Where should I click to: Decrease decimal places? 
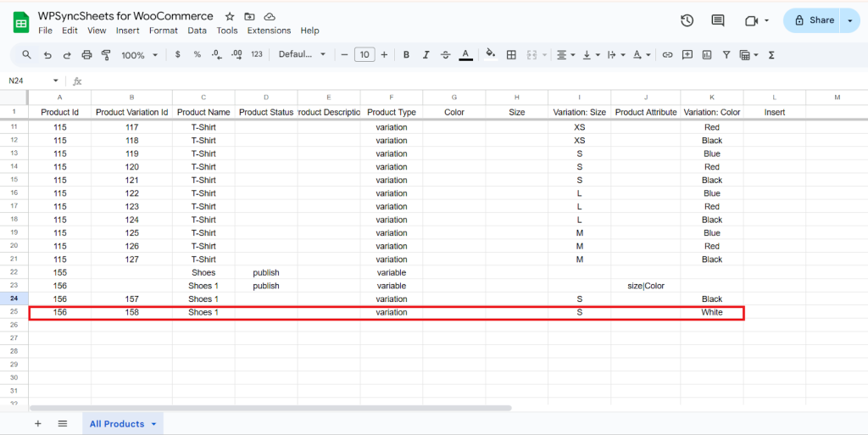217,55
